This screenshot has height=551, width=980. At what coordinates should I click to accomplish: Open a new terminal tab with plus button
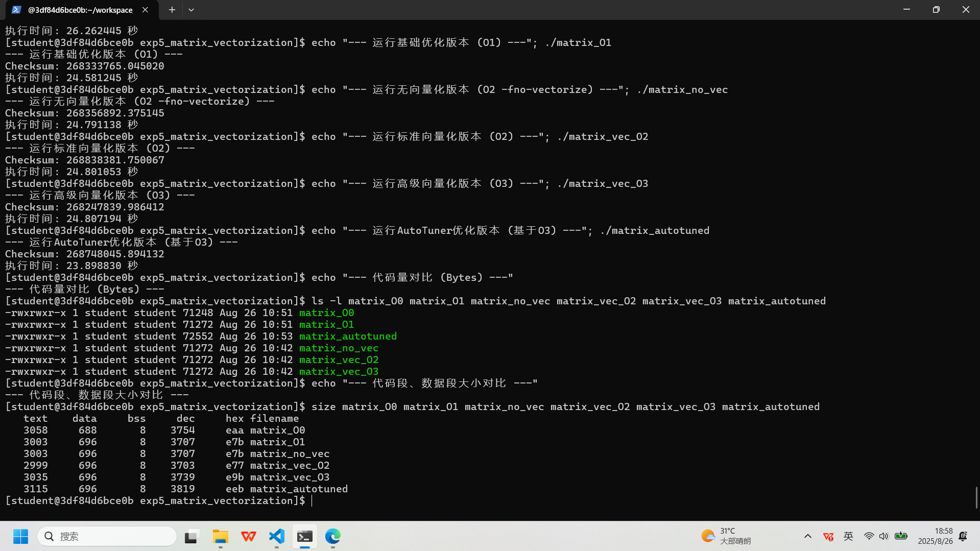coord(172,10)
